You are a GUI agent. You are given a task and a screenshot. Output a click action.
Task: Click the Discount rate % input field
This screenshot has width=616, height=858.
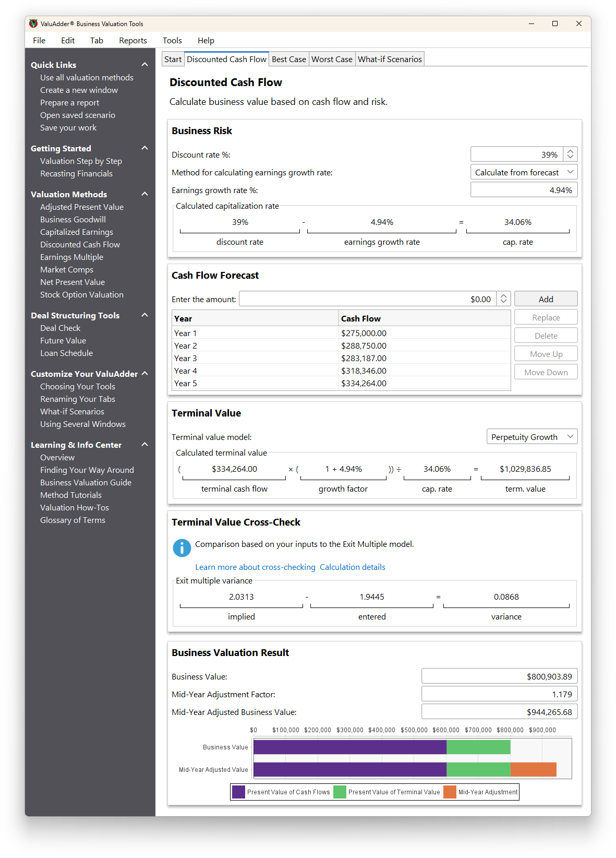click(517, 154)
